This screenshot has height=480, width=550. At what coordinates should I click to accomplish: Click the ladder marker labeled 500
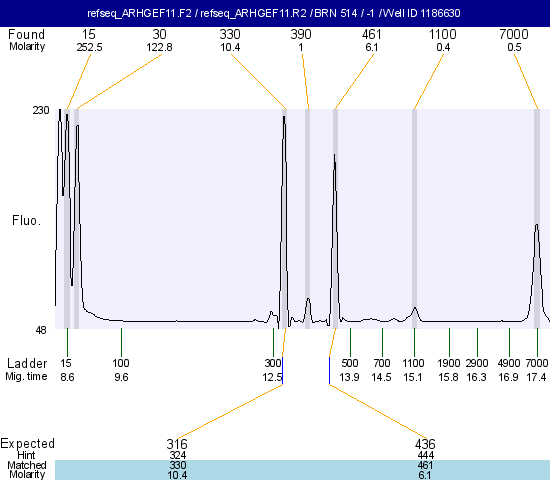350,363
